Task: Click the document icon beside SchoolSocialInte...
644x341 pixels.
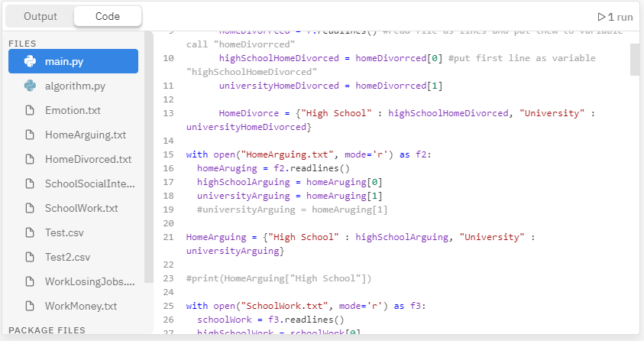Action: 30,183
